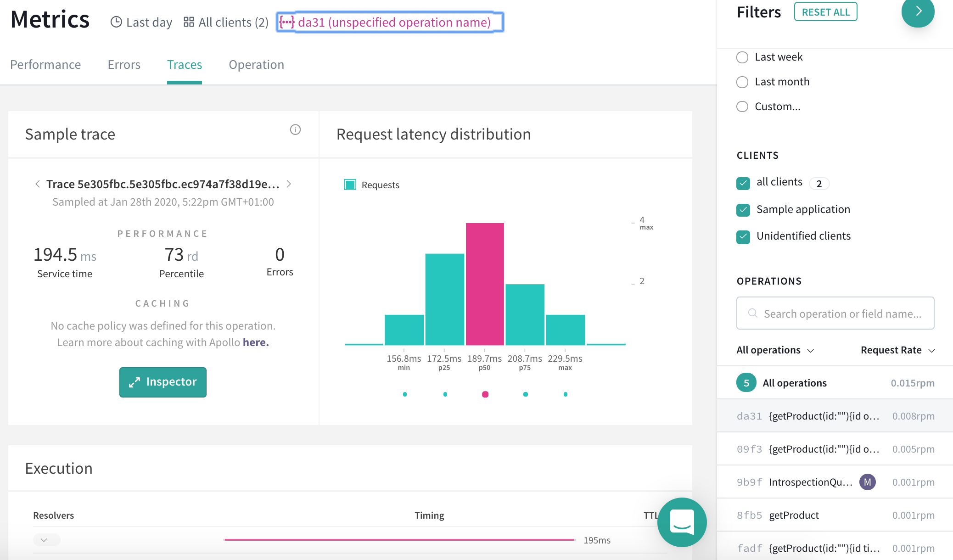The image size is (953, 560).
Task: Click the clock icon beside Last day
Action: pos(116,22)
